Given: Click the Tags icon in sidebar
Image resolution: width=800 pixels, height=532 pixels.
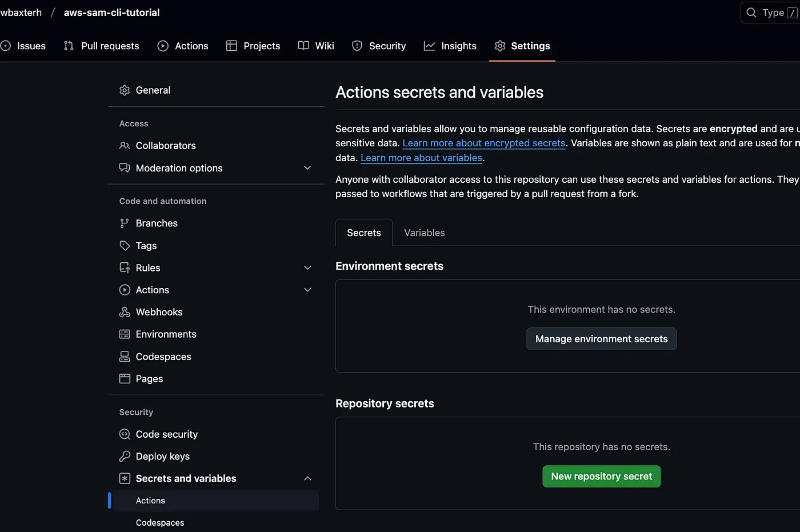Looking at the screenshot, I should click(125, 246).
